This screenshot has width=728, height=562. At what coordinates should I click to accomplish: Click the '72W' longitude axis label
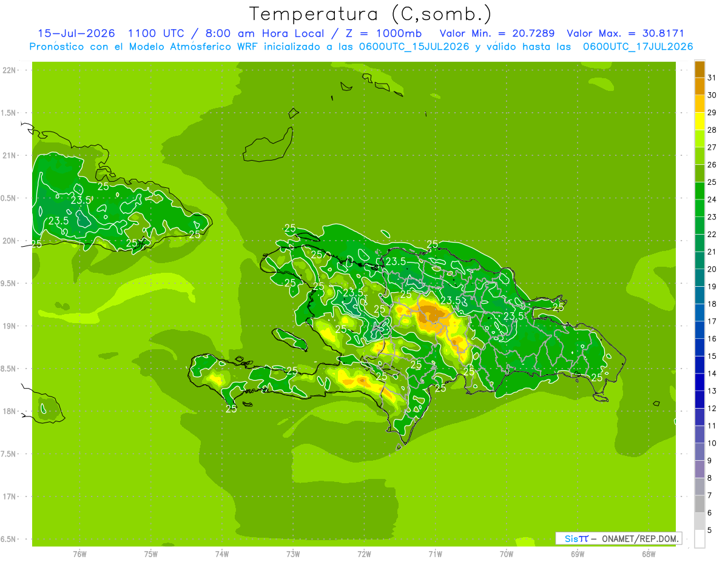[364, 554]
